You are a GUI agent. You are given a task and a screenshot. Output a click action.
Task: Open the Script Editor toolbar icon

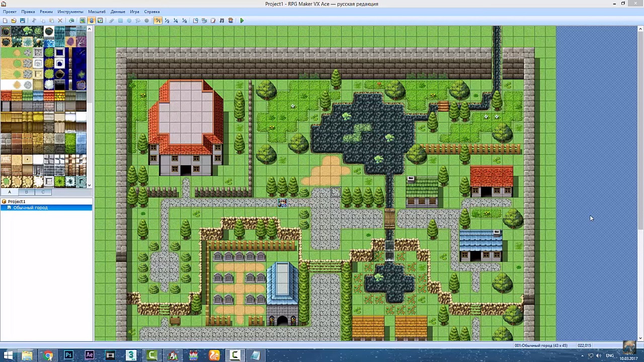213,21
